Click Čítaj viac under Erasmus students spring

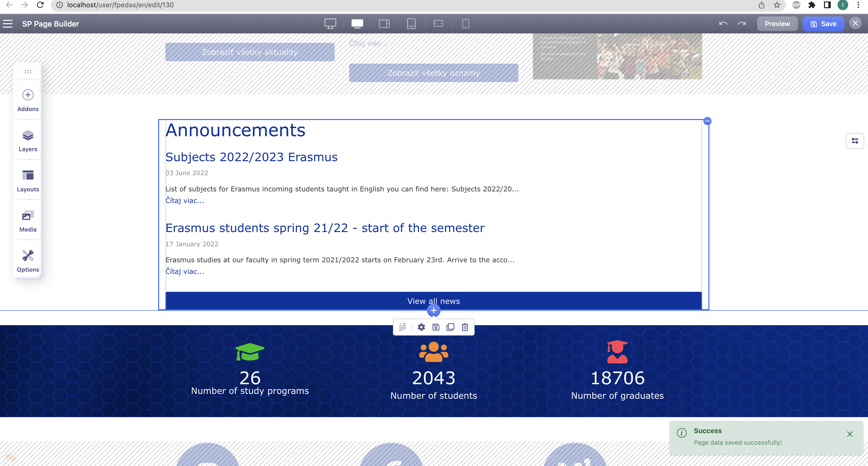pyautogui.click(x=185, y=271)
